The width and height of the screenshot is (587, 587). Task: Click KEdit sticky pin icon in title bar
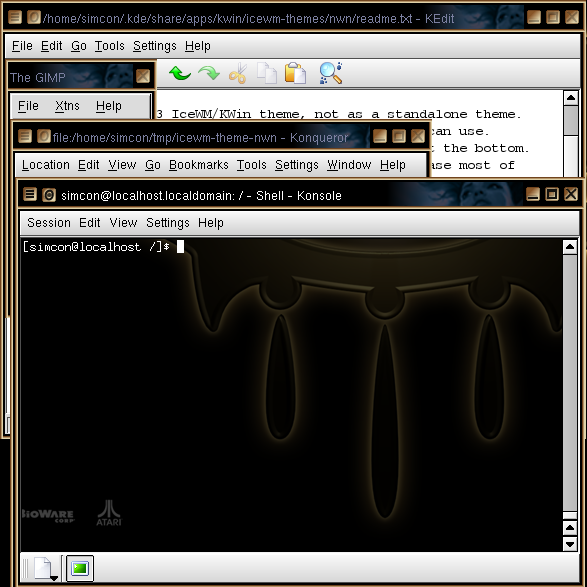(x=34, y=17)
